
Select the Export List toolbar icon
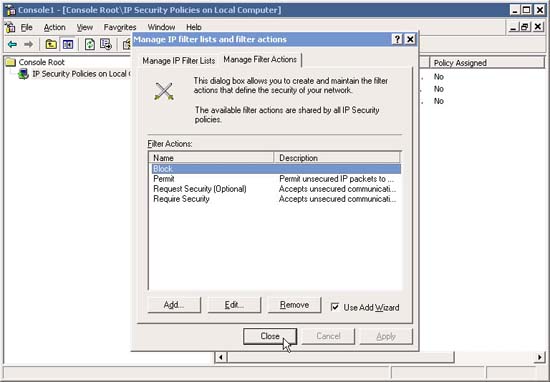pyautogui.click(x=106, y=45)
